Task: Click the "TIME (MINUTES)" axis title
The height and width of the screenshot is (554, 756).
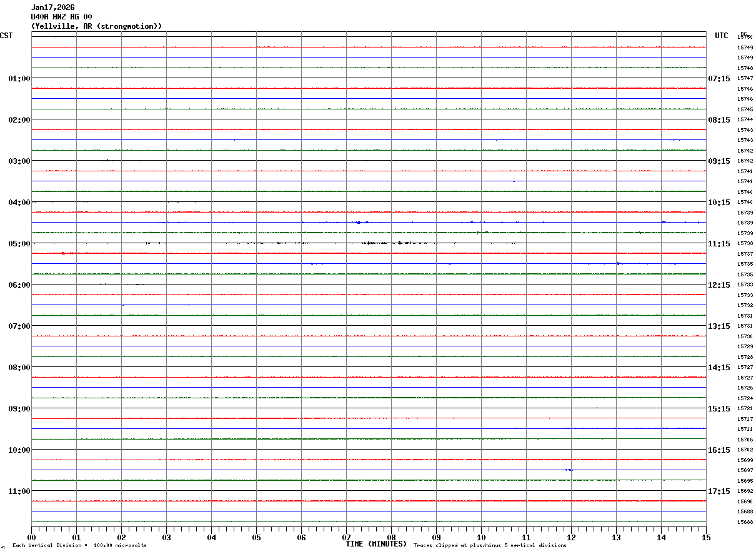Action: (x=377, y=544)
